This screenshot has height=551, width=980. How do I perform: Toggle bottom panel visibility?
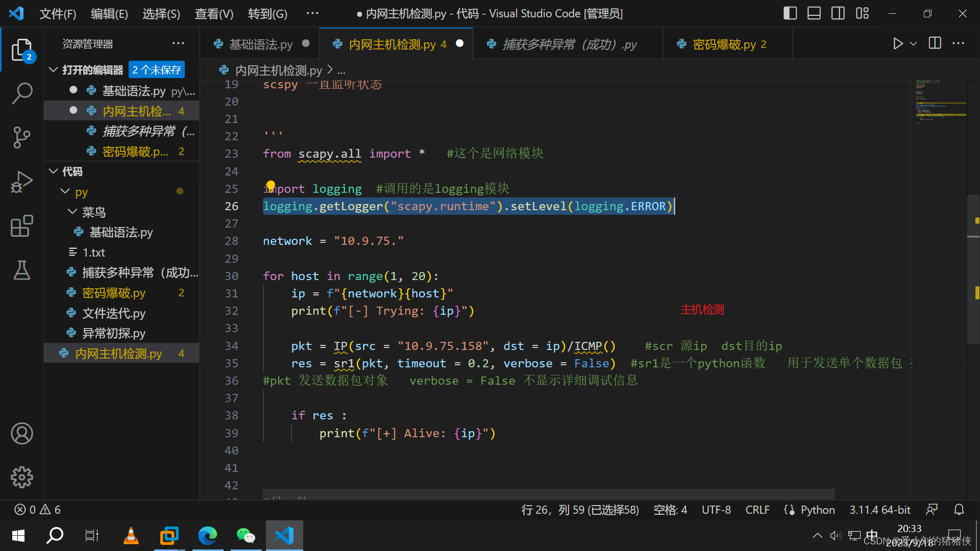coord(814,13)
